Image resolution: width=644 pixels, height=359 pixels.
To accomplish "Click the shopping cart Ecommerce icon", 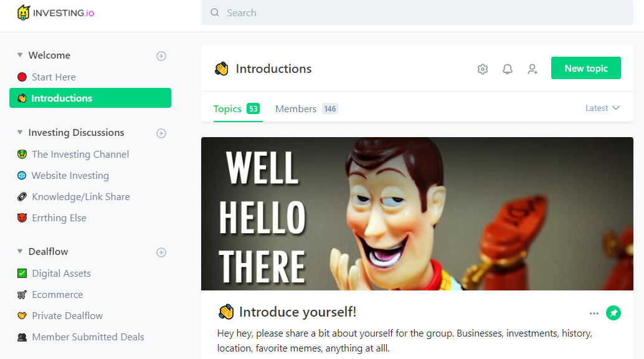I will click(22, 294).
